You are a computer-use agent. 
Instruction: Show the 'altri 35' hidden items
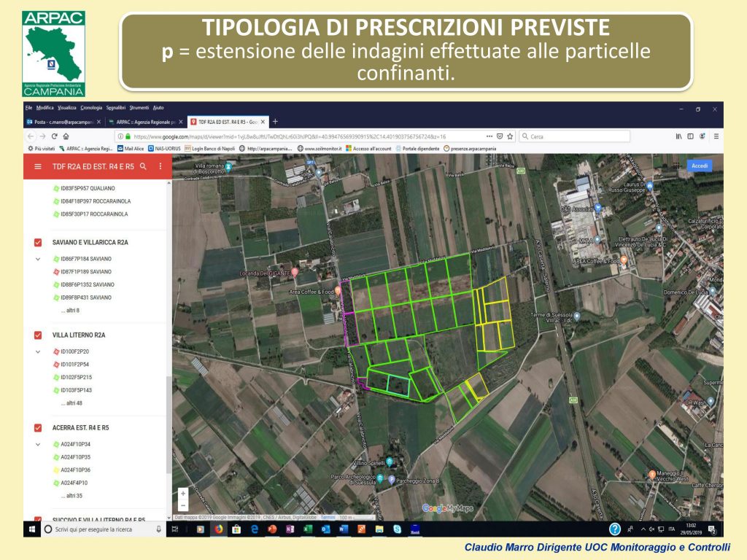(71, 496)
